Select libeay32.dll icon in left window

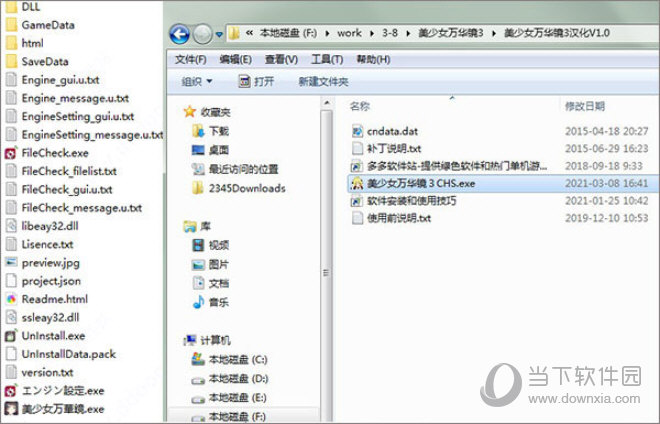(x=11, y=226)
